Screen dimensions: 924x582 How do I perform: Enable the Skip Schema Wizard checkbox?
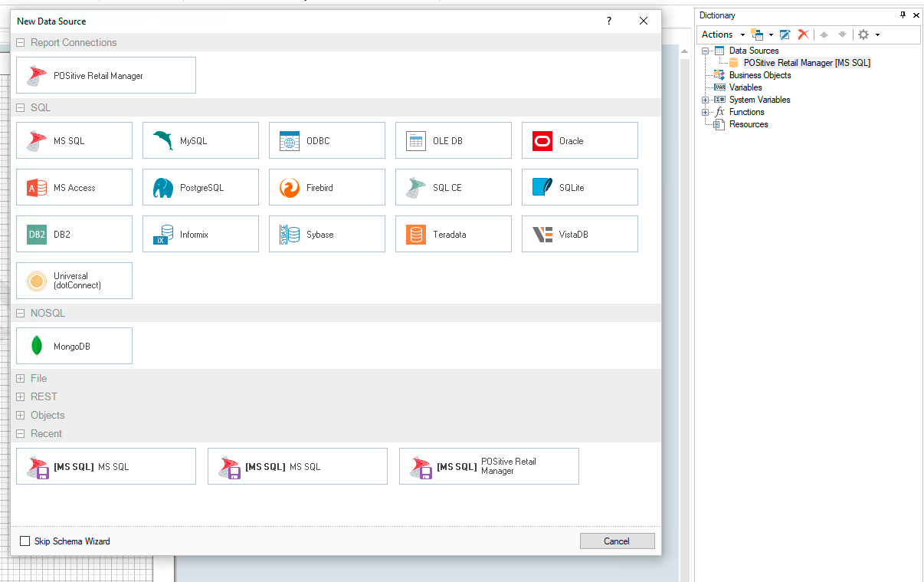(25, 541)
